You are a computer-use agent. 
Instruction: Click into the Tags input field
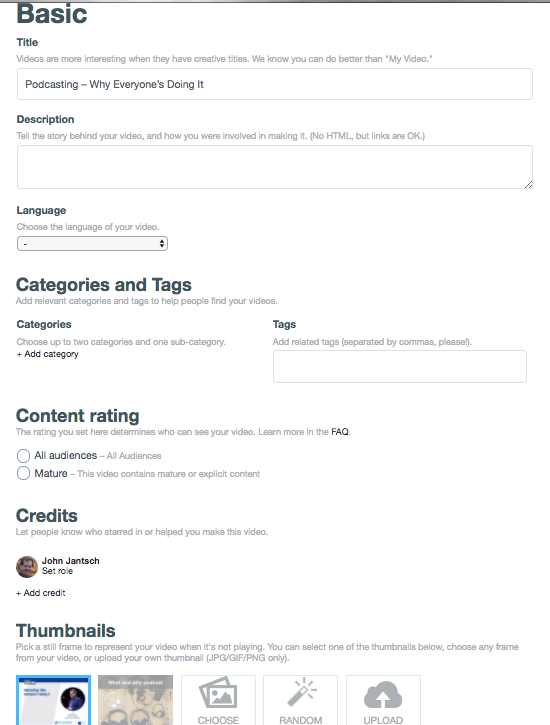tap(400, 366)
